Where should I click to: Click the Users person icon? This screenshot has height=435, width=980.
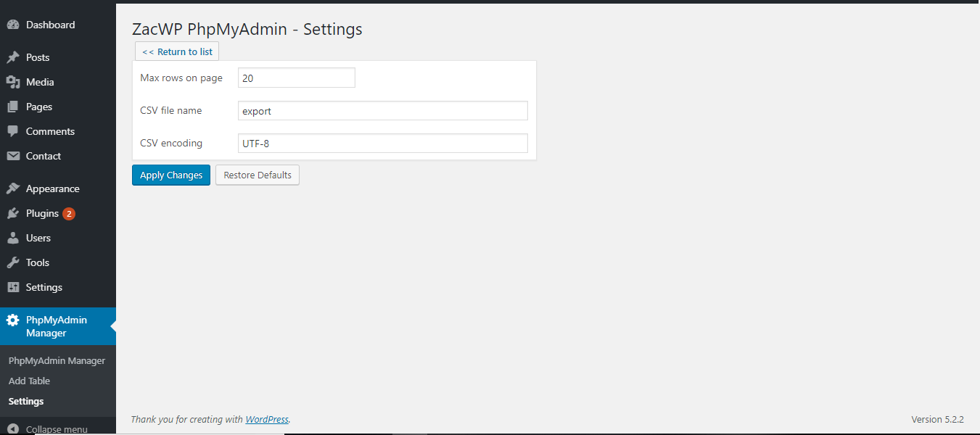(13, 238)
